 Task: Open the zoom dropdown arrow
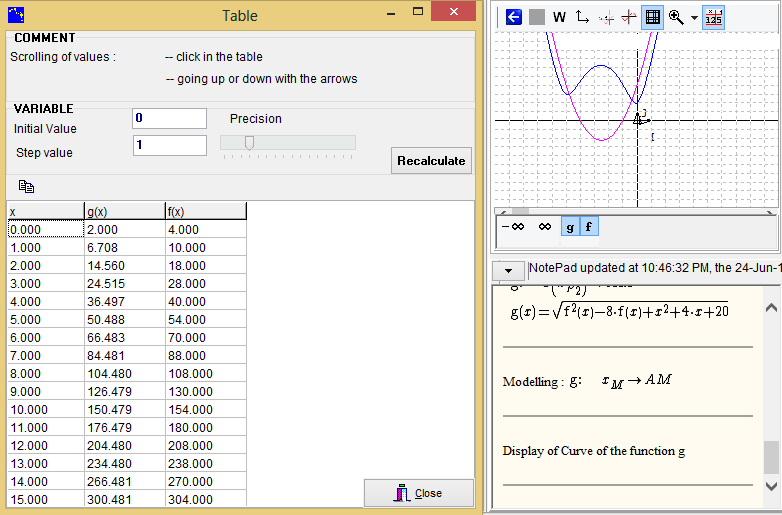click(694, 18)
